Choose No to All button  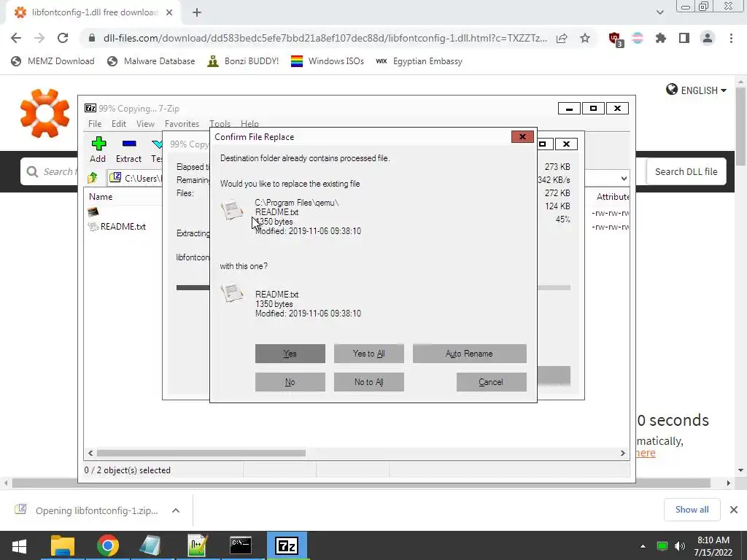pyautogui.click(x=368, y=382)
